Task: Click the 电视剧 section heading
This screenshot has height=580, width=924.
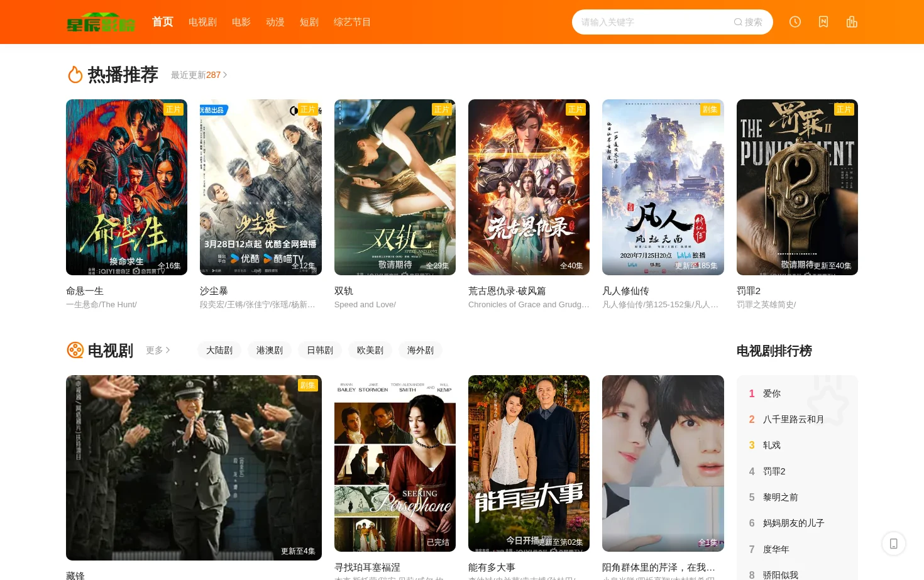Action: [111, 350]
